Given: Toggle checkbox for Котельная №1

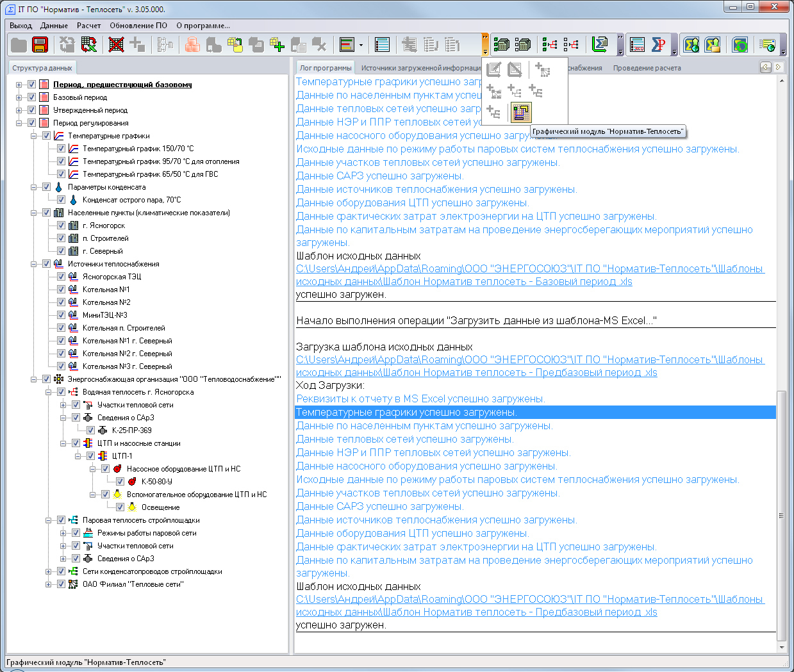Looking at the screenshot, I should pos(61,290).
